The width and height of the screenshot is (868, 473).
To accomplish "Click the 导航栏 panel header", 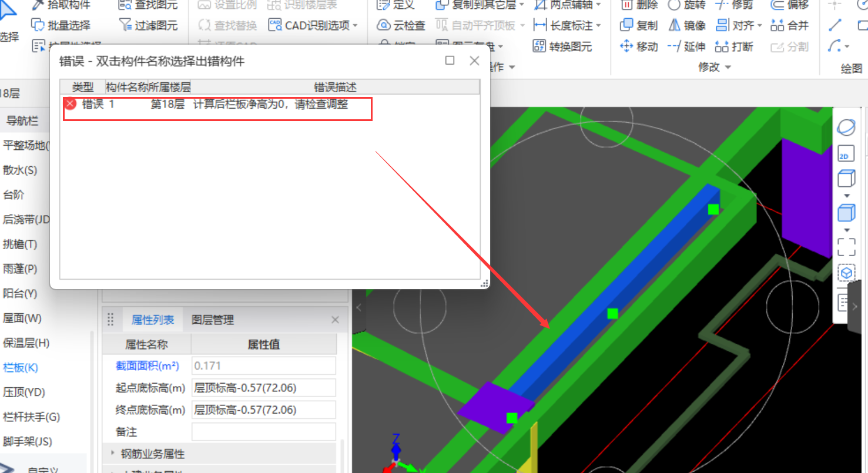I will [x=22, y=121].
